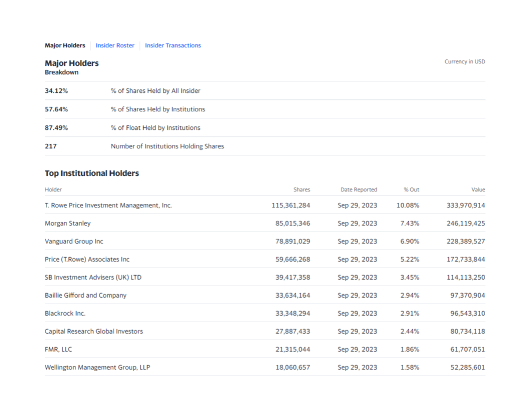
Task: Click the 1.58% out value
Action: pos(410,367)
